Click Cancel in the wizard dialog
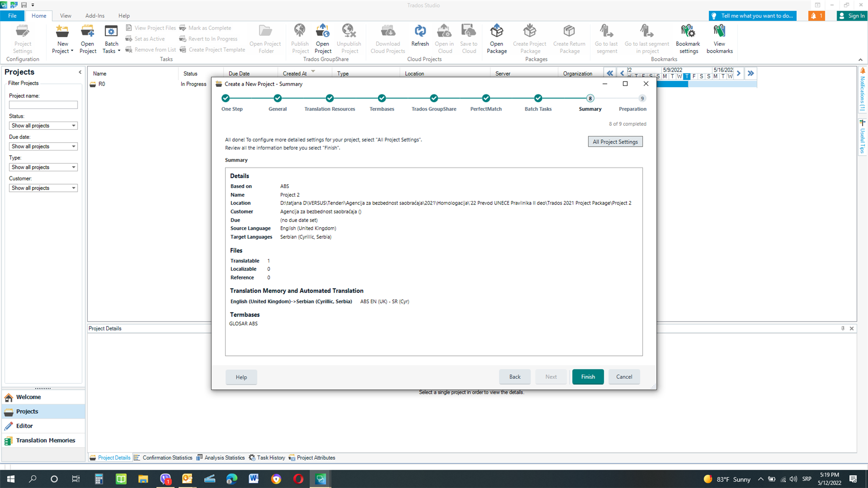Screen dimensions: 868x488 tap(624, 377)
